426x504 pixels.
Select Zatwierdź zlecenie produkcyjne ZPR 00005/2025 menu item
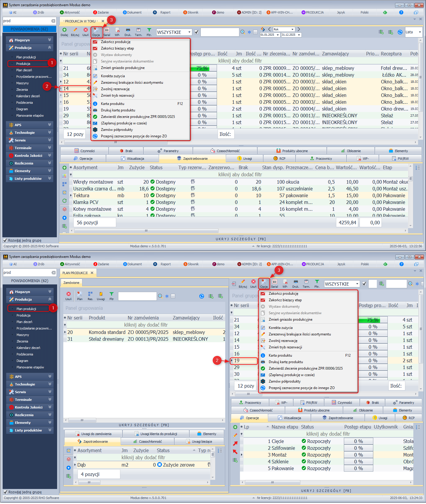click(x=137, y=117)
